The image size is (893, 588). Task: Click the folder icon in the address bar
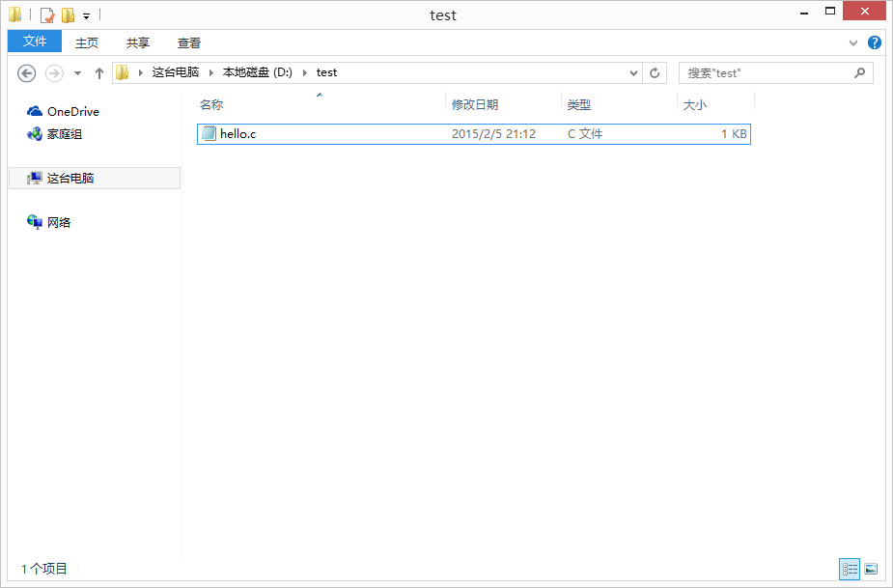click(x=123, y=72)
